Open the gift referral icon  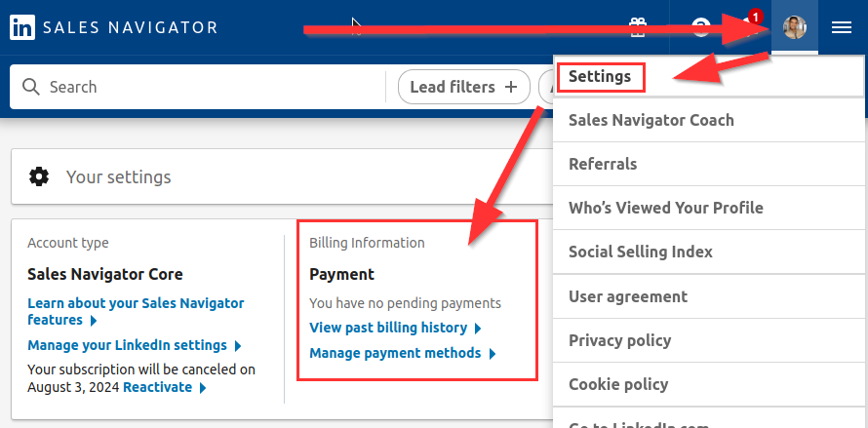[x=637, y=27]
